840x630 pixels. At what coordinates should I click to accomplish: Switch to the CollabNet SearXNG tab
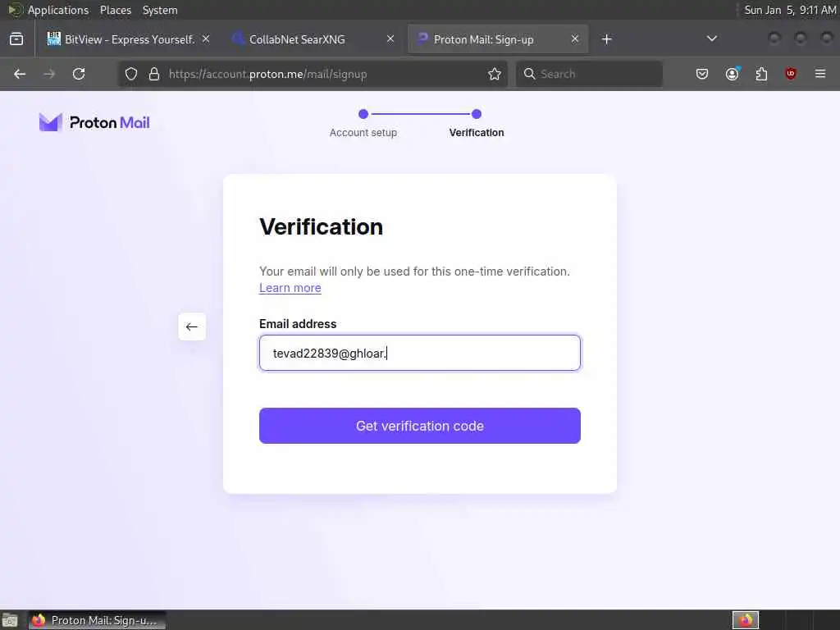pyautogui.click(x=313, y=39)
